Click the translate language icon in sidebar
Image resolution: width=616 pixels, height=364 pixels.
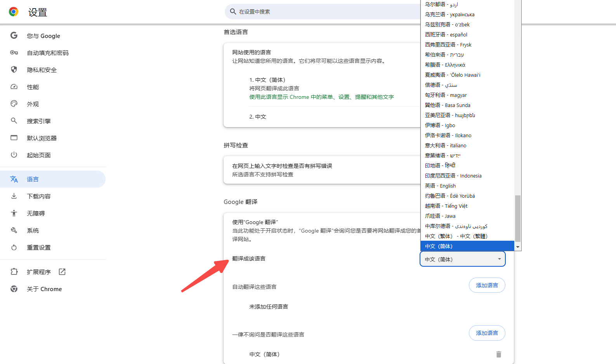[14, 179]
